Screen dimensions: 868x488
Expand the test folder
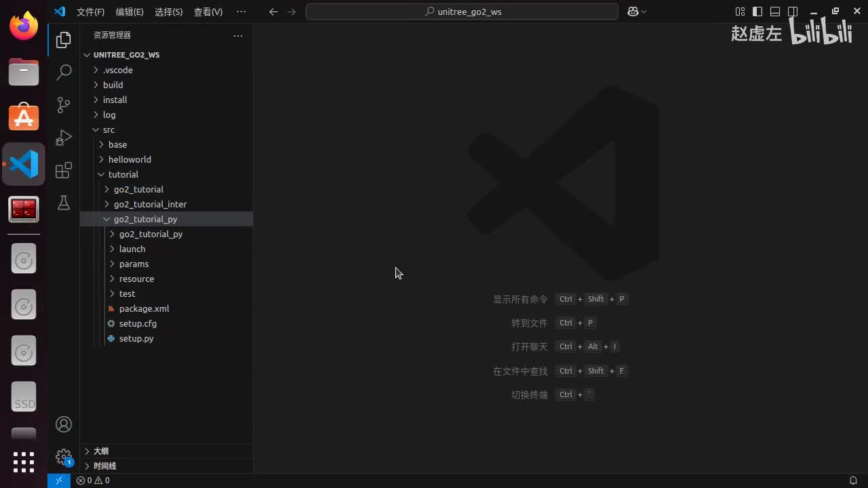[x=166, y=293]
